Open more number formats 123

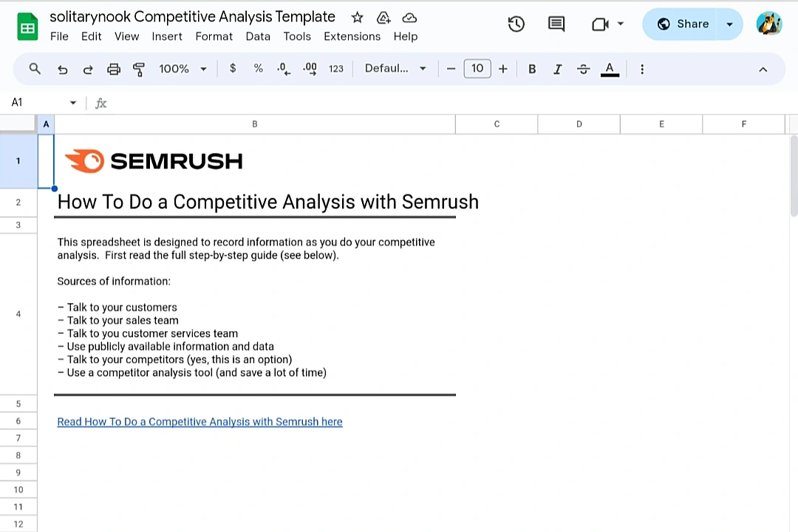[336, 69]
